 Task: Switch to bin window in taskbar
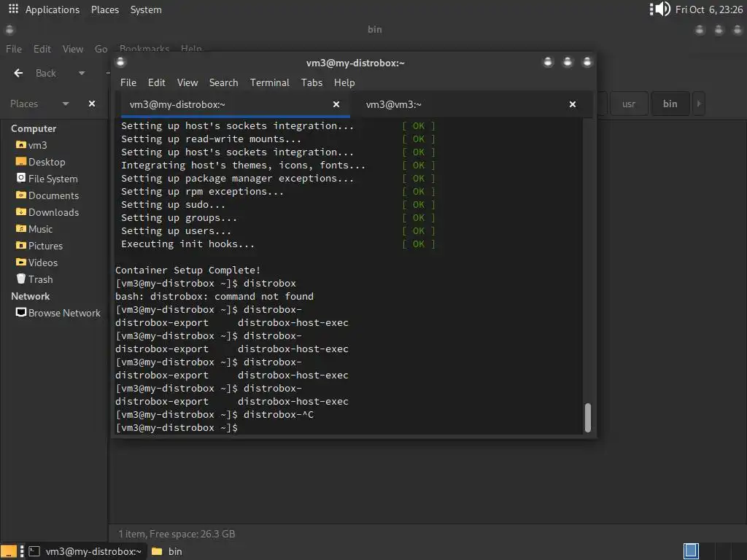click(167, 551)
